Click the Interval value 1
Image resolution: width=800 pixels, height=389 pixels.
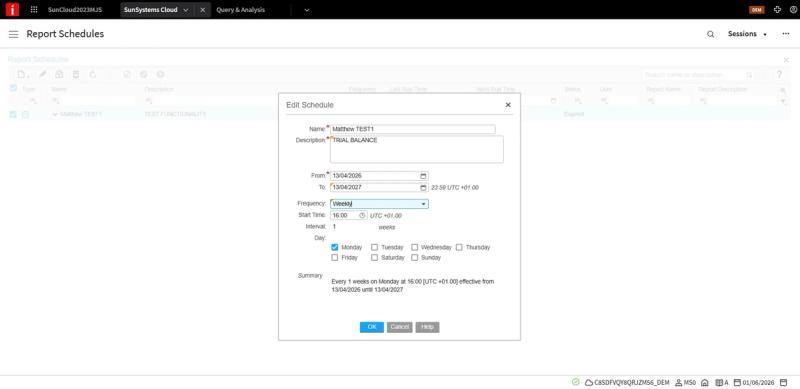(x=334, y=227)
